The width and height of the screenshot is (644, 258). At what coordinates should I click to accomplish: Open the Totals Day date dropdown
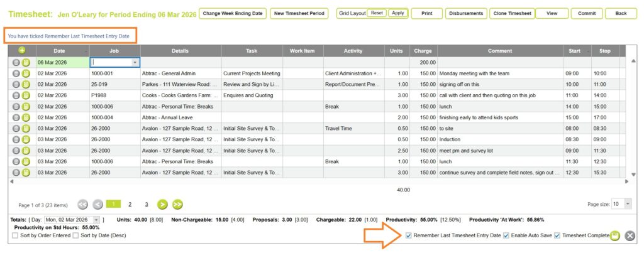click(x=97, y=220)
